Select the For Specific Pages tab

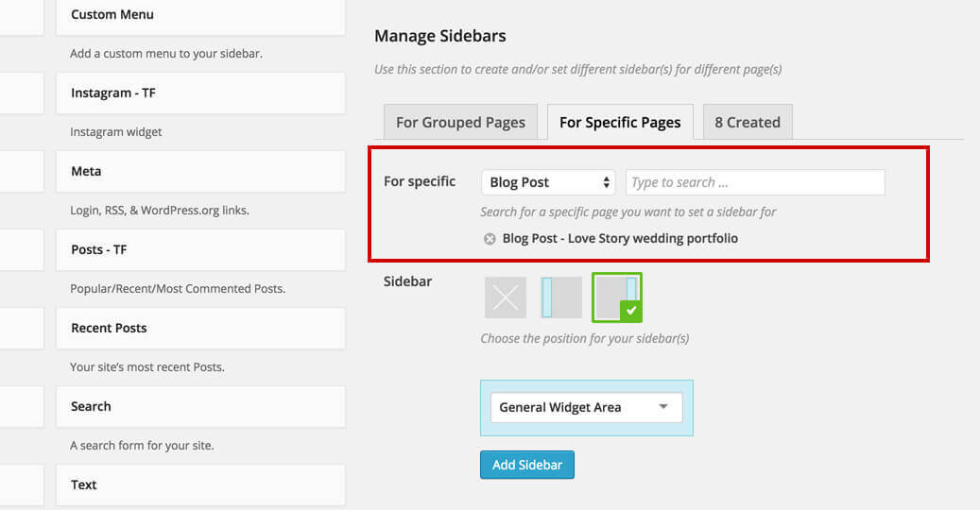tap(620, 122)
